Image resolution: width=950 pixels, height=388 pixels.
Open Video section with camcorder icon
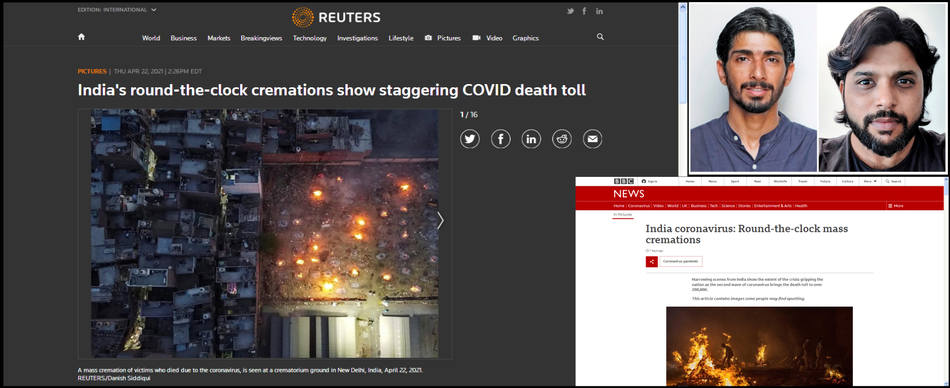point(487,38)
